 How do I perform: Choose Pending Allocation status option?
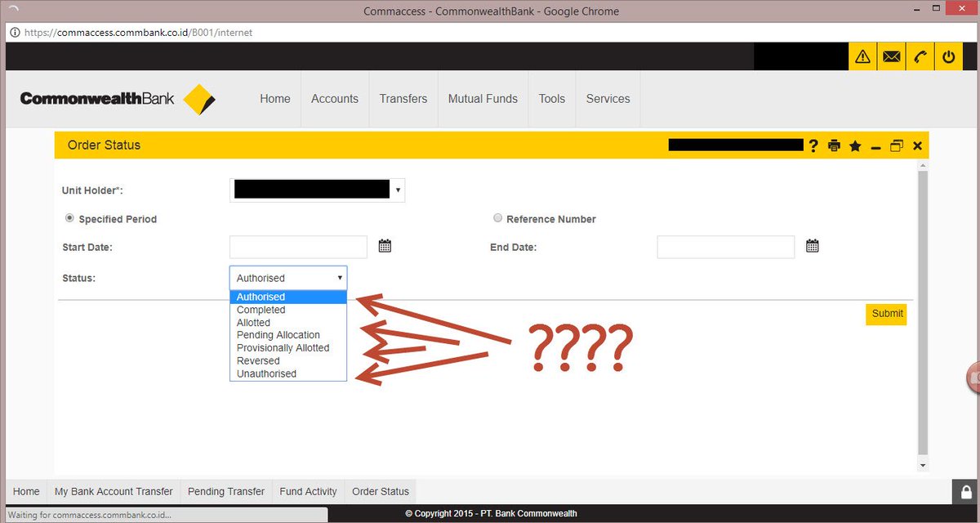pyautogui.click(x=288, y=335)
